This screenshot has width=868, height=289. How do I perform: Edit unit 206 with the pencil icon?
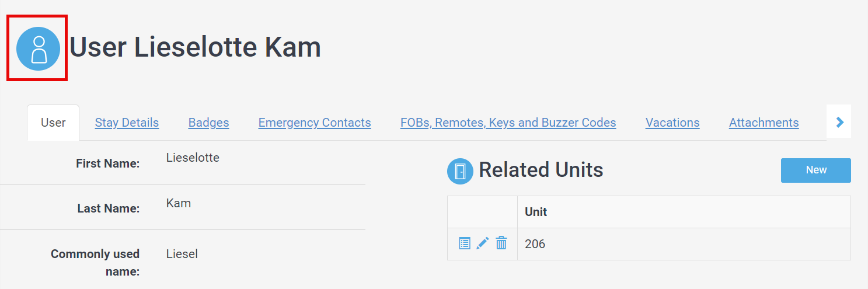pos(483,243)
